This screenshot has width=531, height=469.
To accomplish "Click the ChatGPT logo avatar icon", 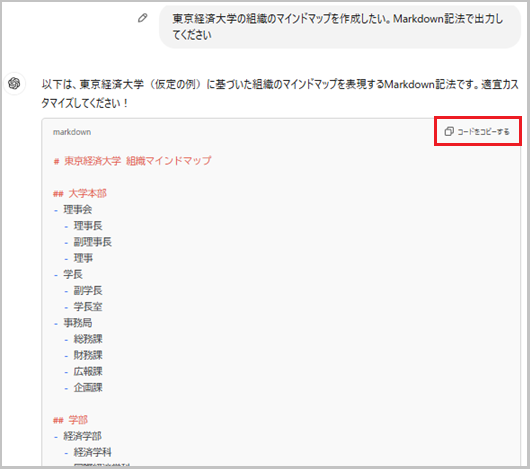I will click(14, 83).
